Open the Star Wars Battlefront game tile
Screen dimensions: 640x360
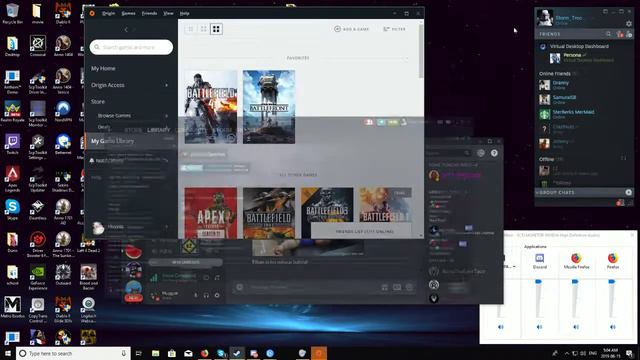(x=269, y=107)
